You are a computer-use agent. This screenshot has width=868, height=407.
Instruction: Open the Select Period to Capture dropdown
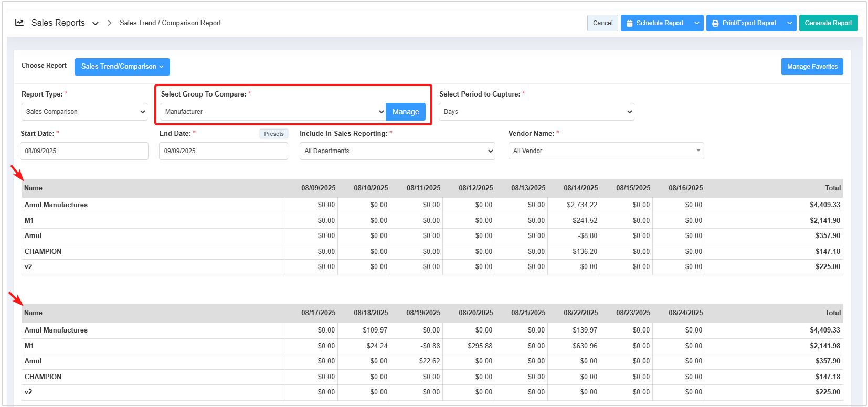(536, 112)
